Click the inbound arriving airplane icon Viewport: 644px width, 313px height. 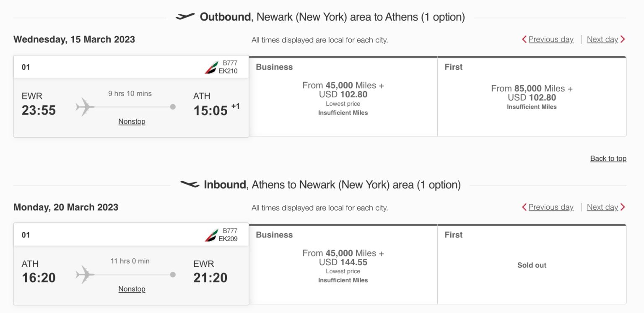click(190, 184)
